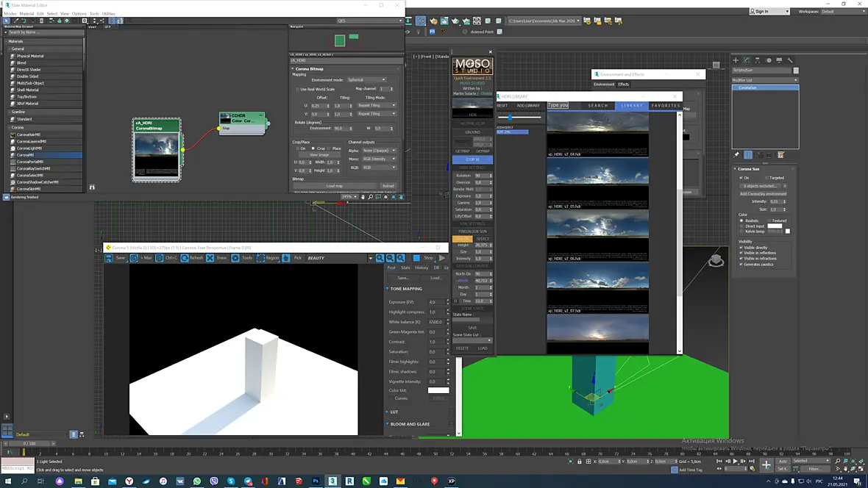The height and width of the screenshot is (488, 868).
Task: Open the Create tab plus icon in command panel
Action: [x=736, y=60]
